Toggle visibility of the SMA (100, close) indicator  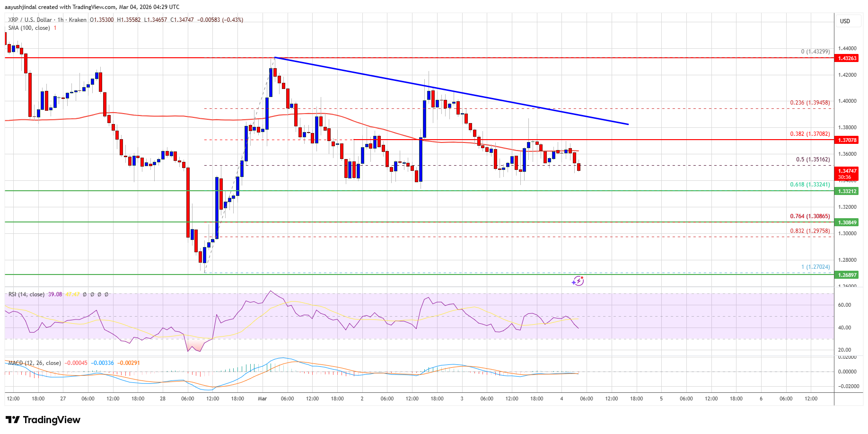tap(28, 27)
